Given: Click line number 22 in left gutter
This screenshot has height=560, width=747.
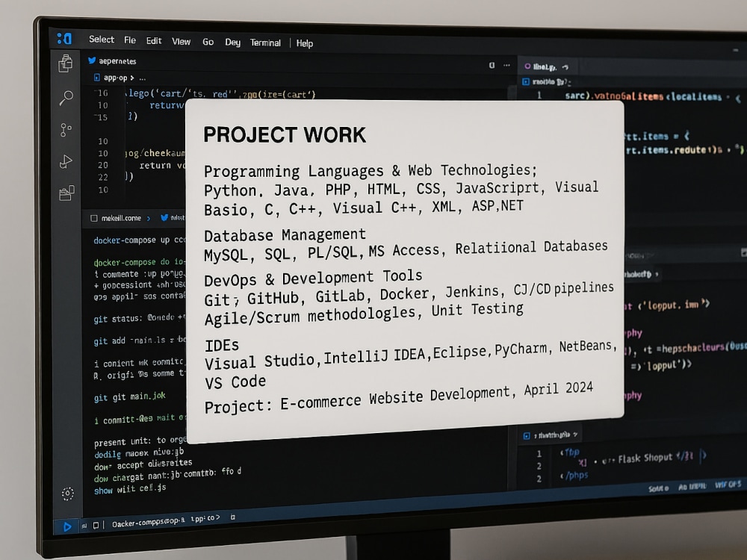Looking at the screenshot, I should click(103, 177).
